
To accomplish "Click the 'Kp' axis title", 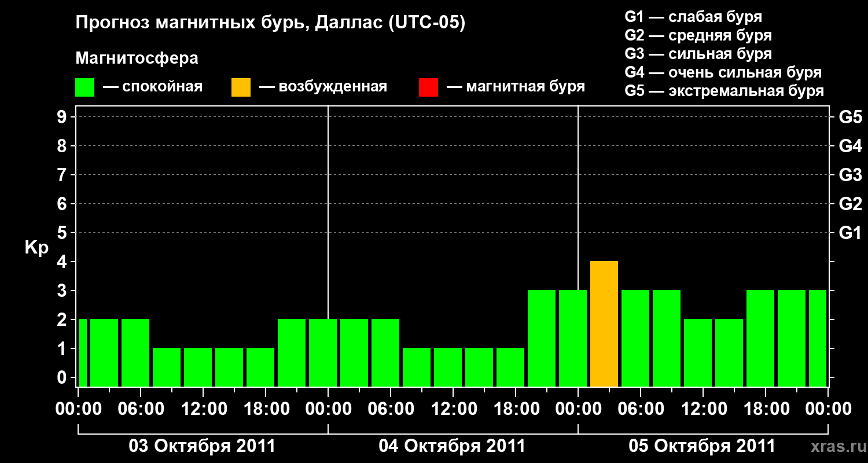I will pyautogui.click(x=36, y=248).
